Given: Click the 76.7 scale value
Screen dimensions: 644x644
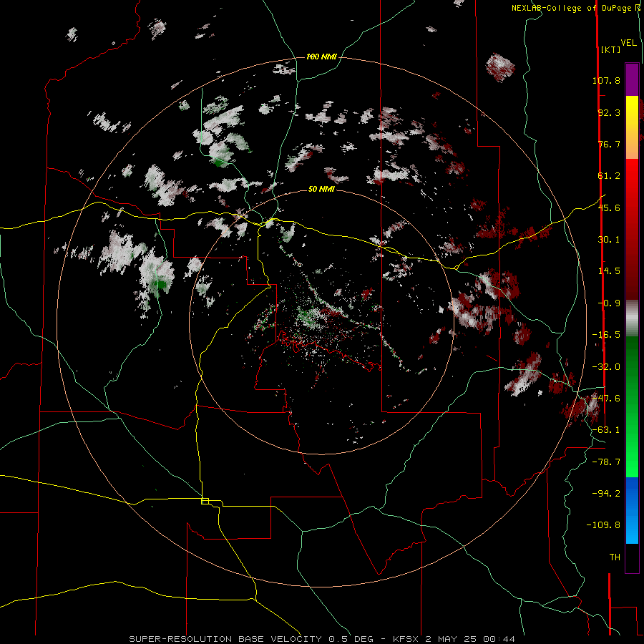Looking at the screenshot, I should click(609, 144).
